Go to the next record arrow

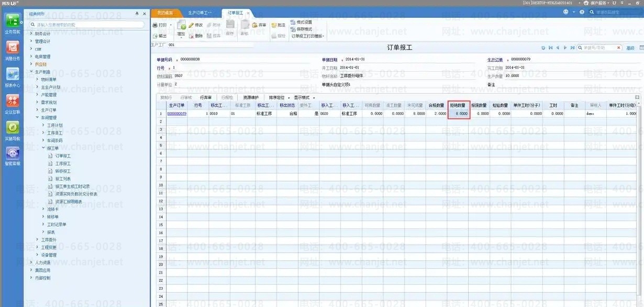(565, 48)
